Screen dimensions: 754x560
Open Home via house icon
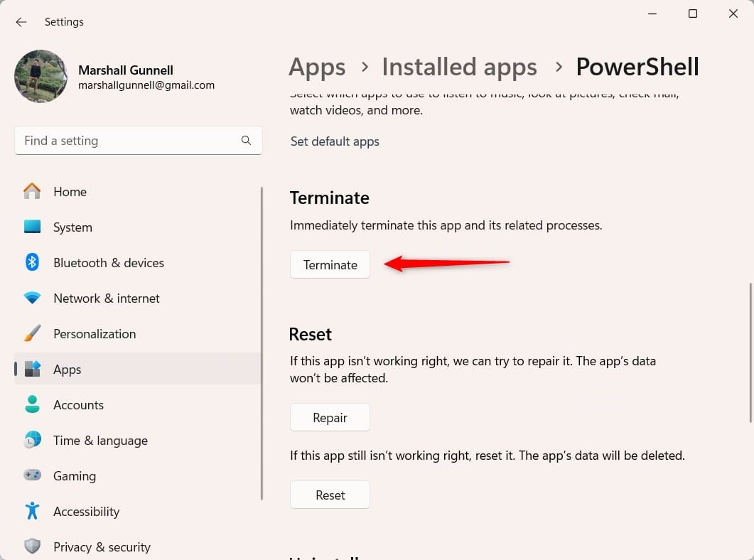(x=32, y=191)
